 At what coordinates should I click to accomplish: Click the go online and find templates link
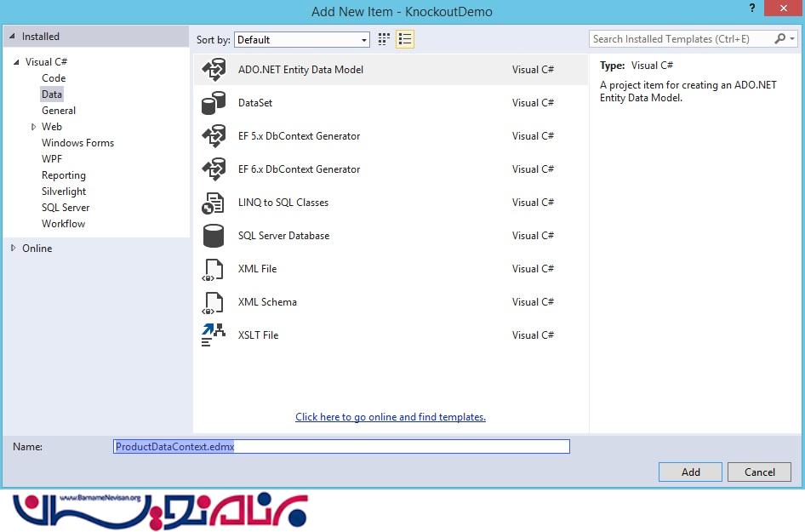pos(390,417)
